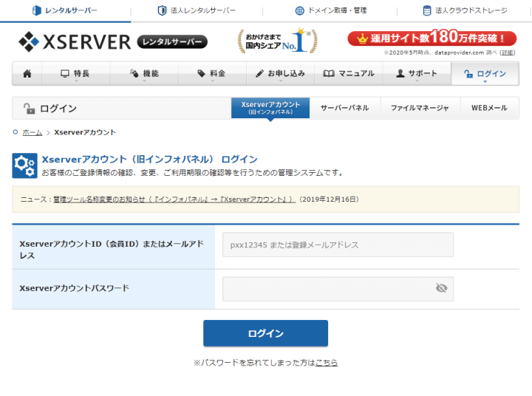Focus the XserverアカウントID input field

pos(338,245)
